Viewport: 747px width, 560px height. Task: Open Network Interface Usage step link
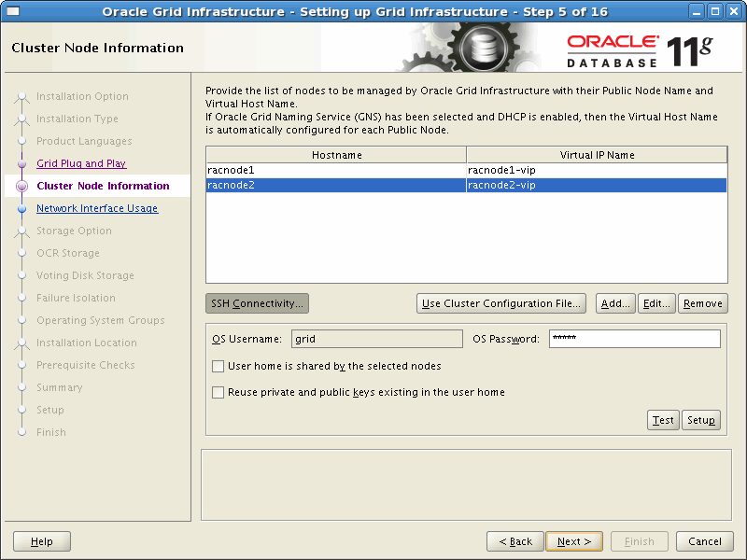(97, 208)
